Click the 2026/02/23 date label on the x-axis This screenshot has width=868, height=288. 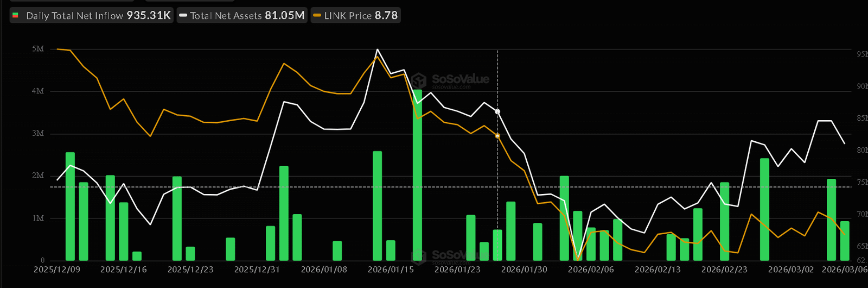click(724, 270)
